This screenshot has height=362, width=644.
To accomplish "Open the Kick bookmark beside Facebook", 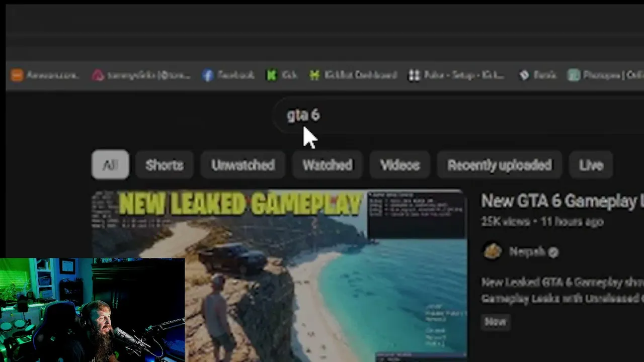I will [281, 75].
